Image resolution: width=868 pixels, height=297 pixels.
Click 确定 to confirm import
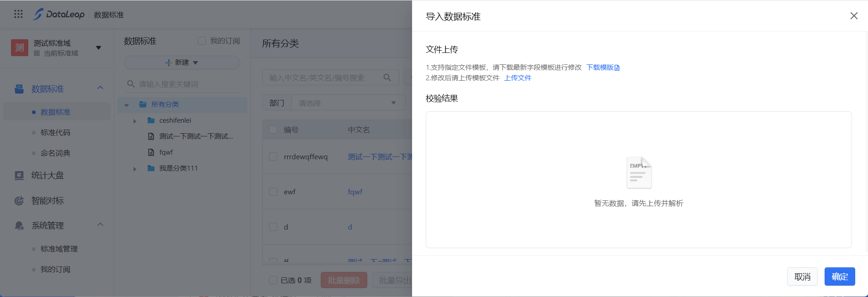(x=840, y=276)
